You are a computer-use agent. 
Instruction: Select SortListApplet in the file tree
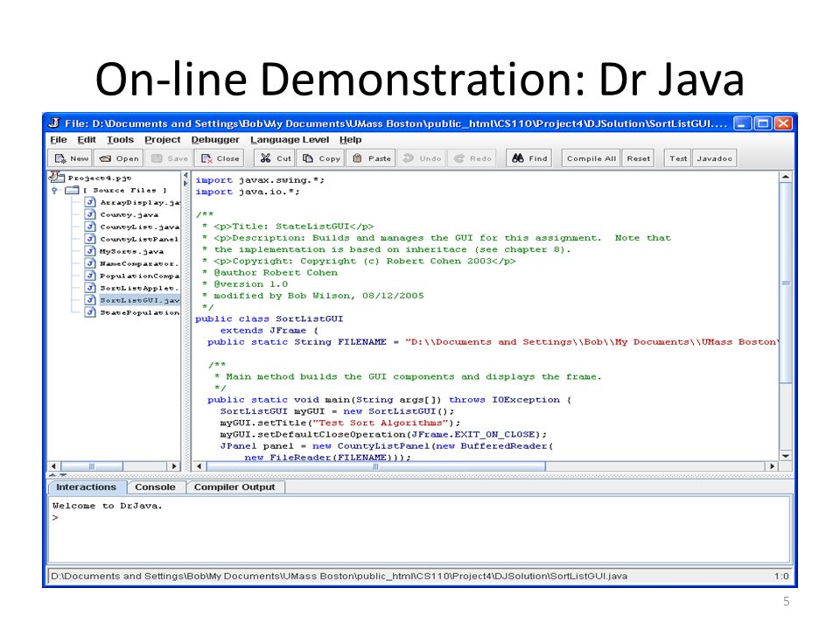click(x=132, y=288)
